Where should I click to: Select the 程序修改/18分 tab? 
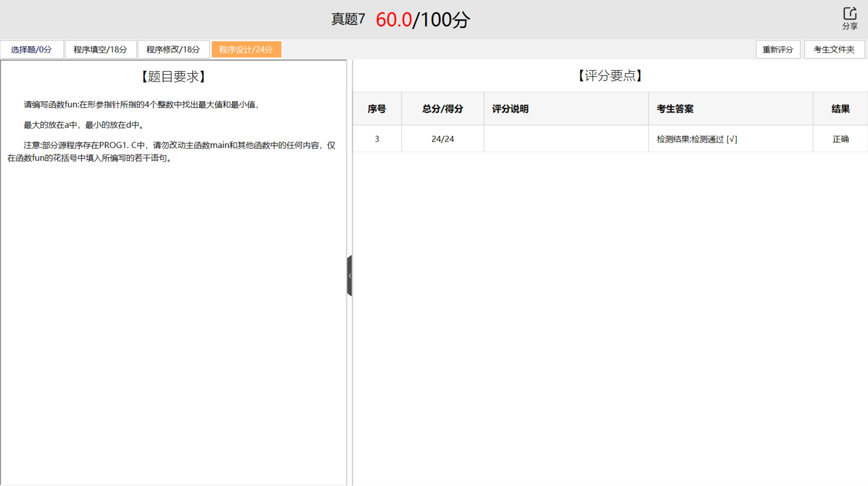pyautogui.click(x=173, y=50)
